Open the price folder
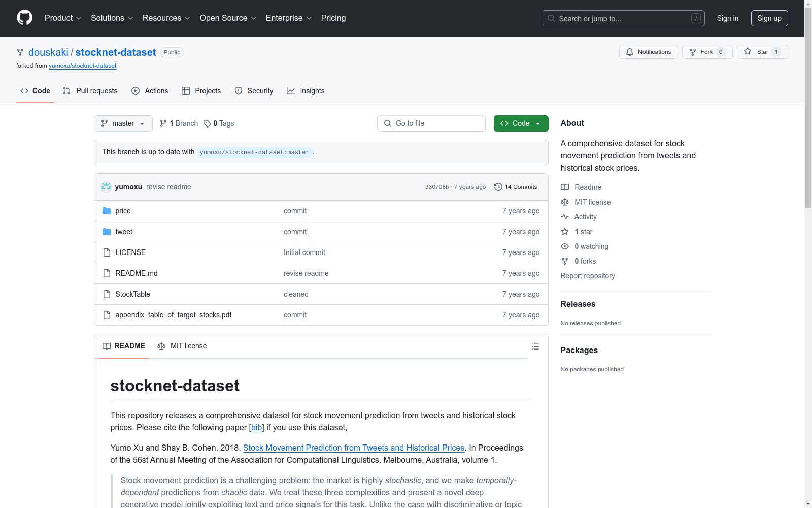Viewport: 812px width, 508px height. click(123, 211)
